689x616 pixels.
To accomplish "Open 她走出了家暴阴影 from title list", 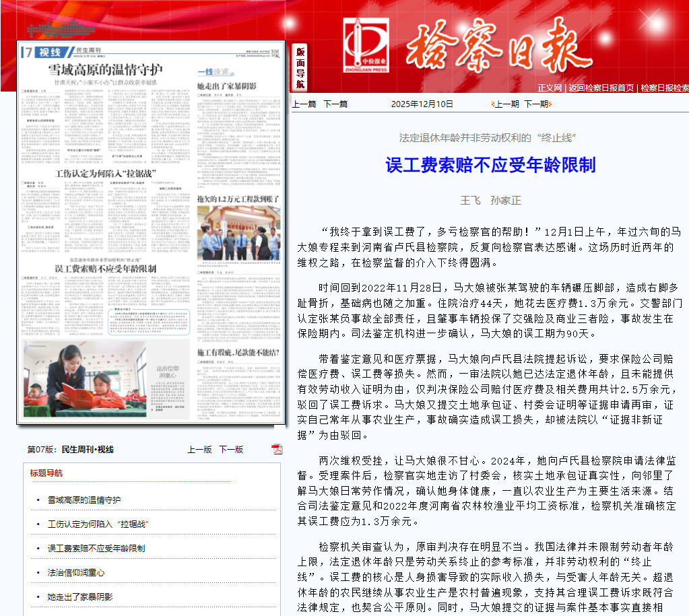I will coord(79,597).
